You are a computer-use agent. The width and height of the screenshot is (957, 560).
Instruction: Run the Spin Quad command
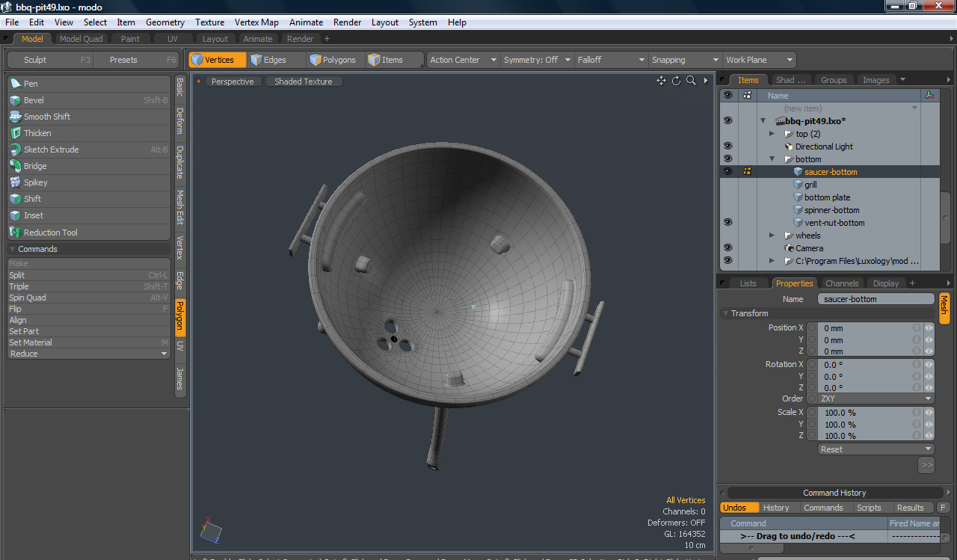tap(89, 298)
